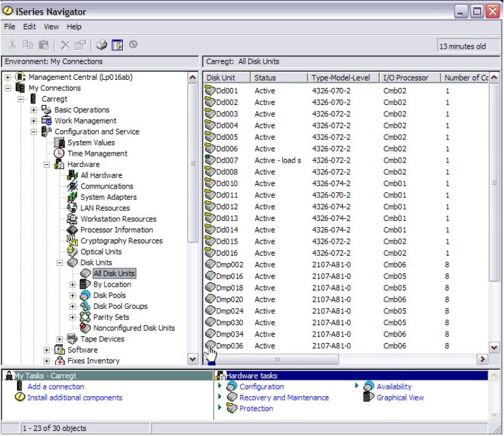Open the Graphical View task link

click(400, 397)
